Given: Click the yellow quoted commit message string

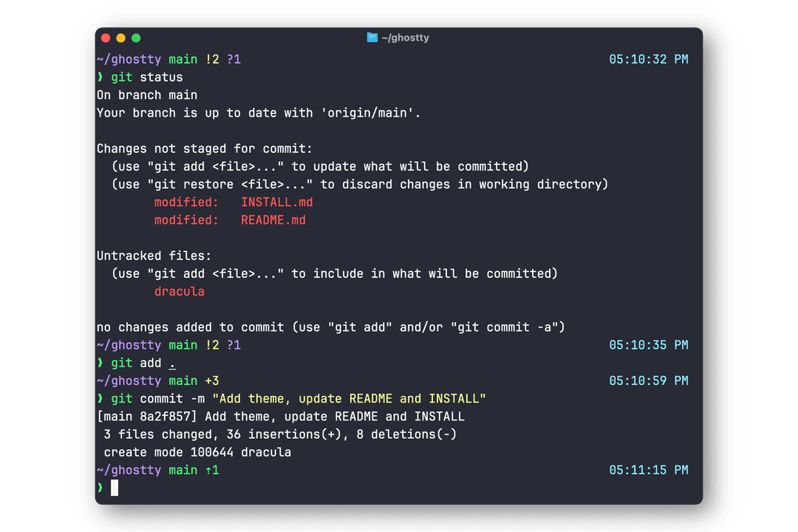Looking at the screenshot, I should click(349, 399).
